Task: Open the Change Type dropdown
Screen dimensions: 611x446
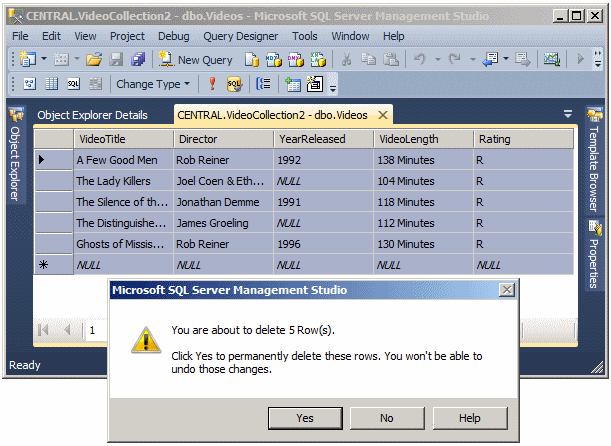Action: [x=153, y=84]
